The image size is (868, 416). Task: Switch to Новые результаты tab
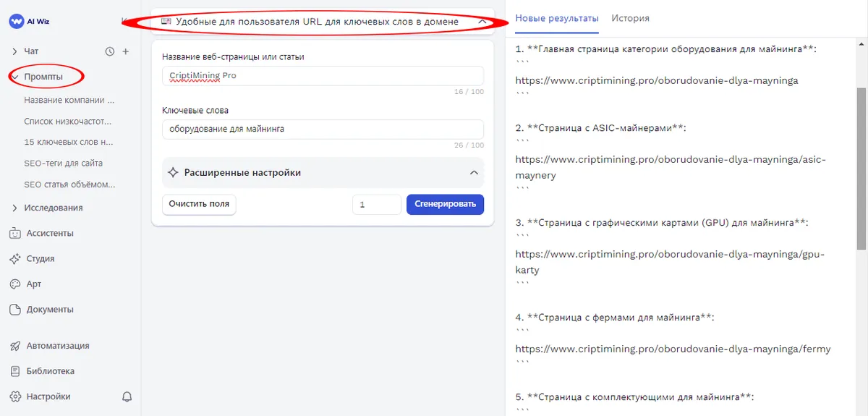[557, 18]
